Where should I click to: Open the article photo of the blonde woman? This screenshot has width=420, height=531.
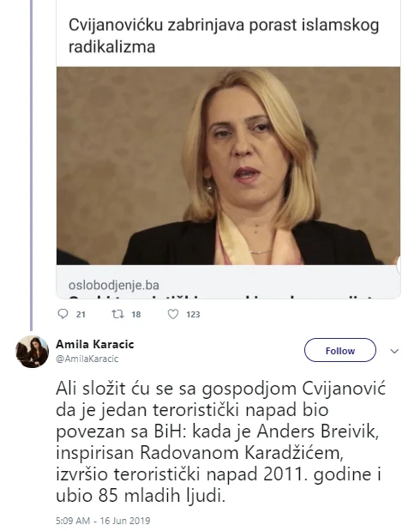tap(228, 166)
